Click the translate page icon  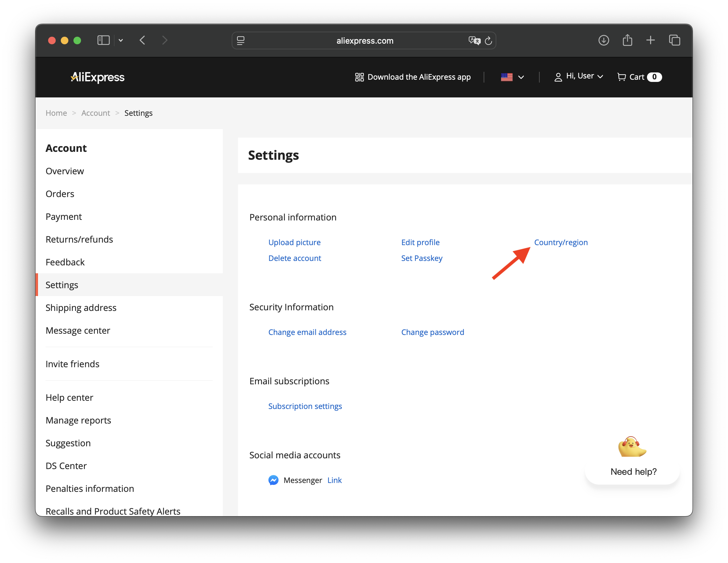pyautogui.click(x=474, y=40)
